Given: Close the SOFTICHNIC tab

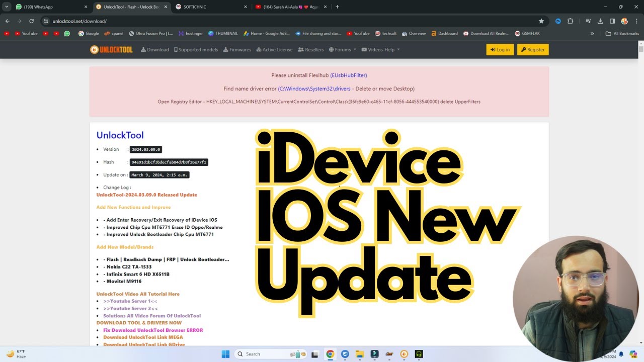Looking at the screenshot, I should click(x=246, y=7).
